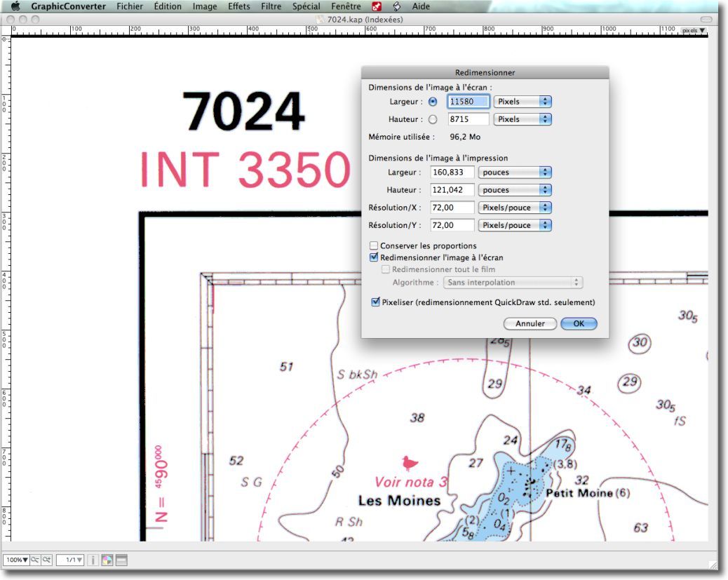Open the Édition menu
Screen dimensions: 728x580
click(x=168, y=6)
